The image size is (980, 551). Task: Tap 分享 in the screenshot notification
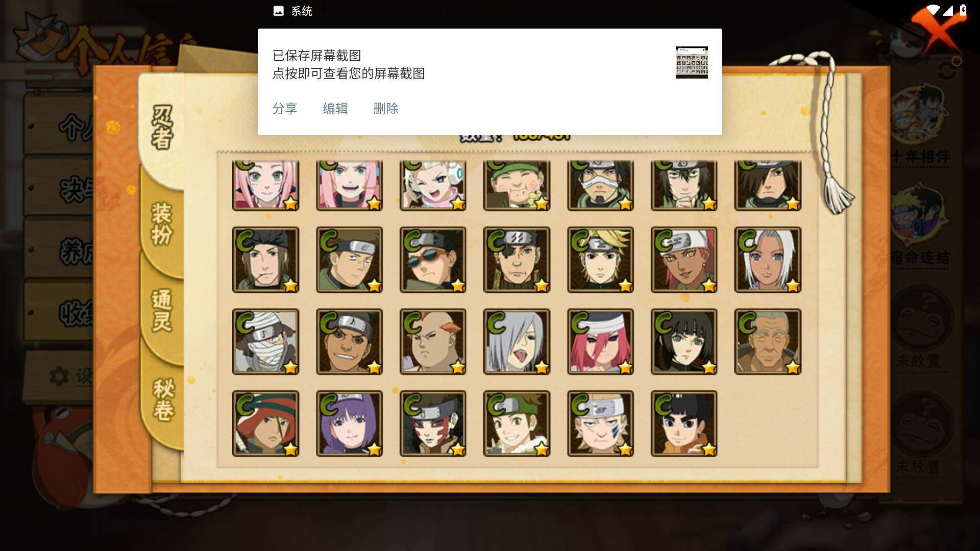(284, 109)
